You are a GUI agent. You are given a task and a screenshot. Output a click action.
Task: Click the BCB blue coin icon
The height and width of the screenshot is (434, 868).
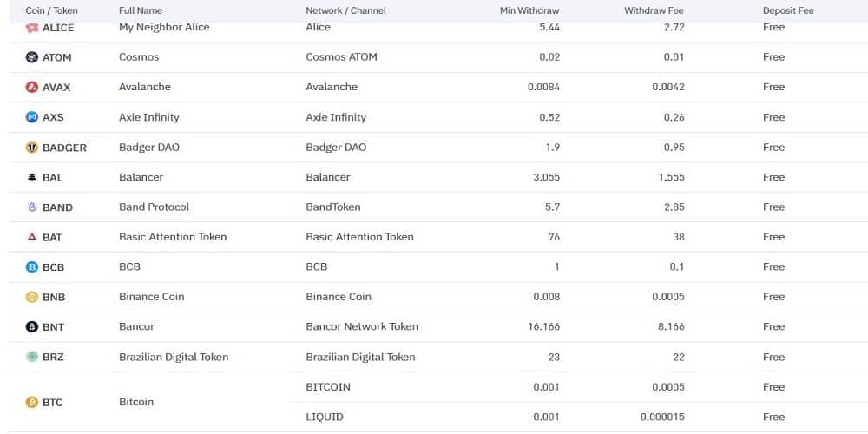pos(32,267)
